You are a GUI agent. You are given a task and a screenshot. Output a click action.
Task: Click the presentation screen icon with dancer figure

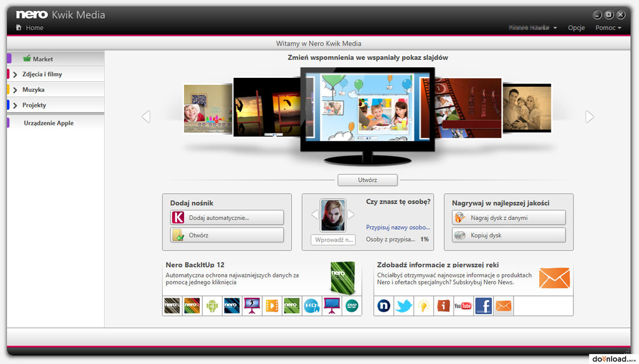coord(252,305)
